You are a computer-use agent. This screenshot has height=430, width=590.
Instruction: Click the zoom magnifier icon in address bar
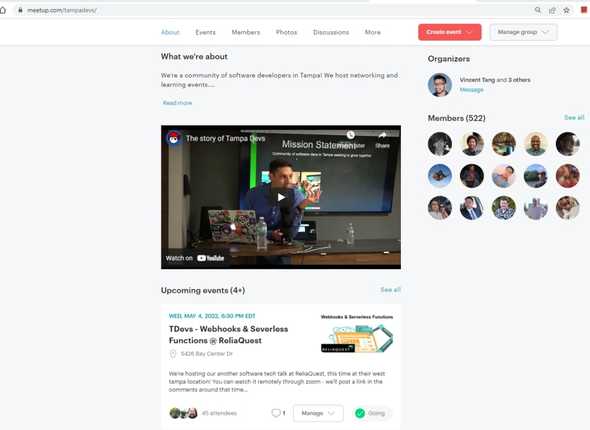click(x=538, y=10)
